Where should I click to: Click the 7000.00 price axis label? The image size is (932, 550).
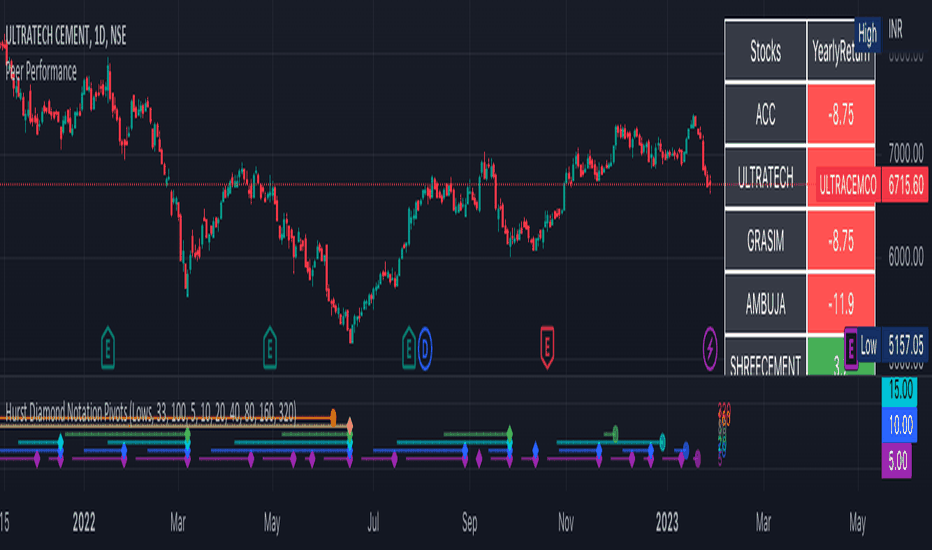(x=906, y=154)
